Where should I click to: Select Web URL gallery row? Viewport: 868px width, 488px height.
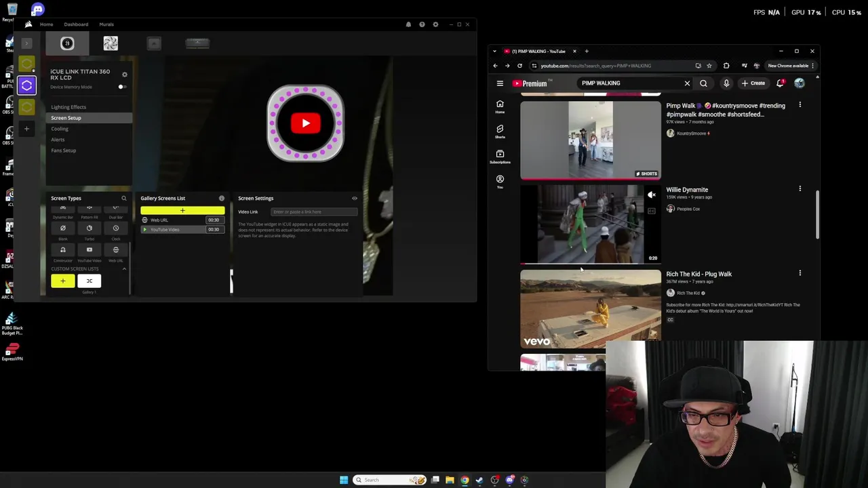point(182,220)
